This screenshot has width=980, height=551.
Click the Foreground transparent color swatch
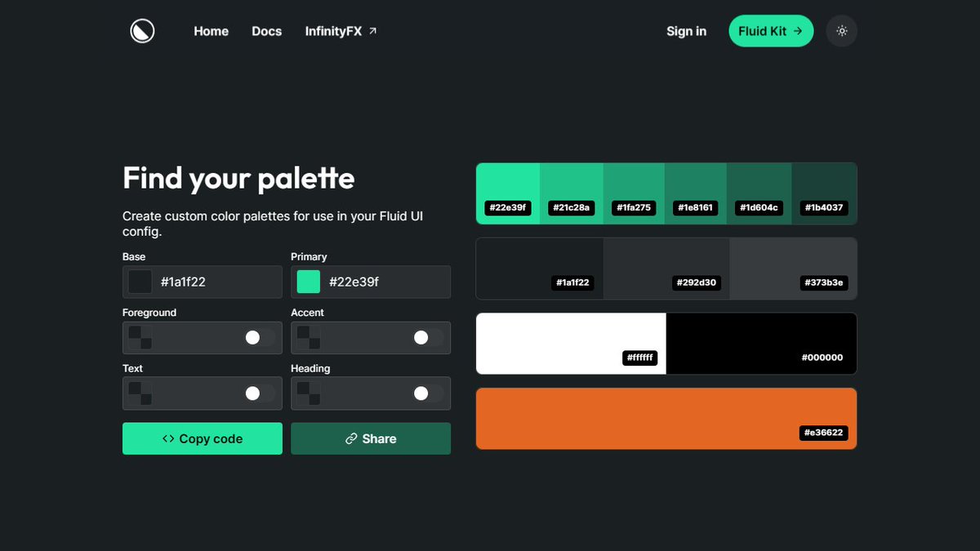(x=140, y=337)
